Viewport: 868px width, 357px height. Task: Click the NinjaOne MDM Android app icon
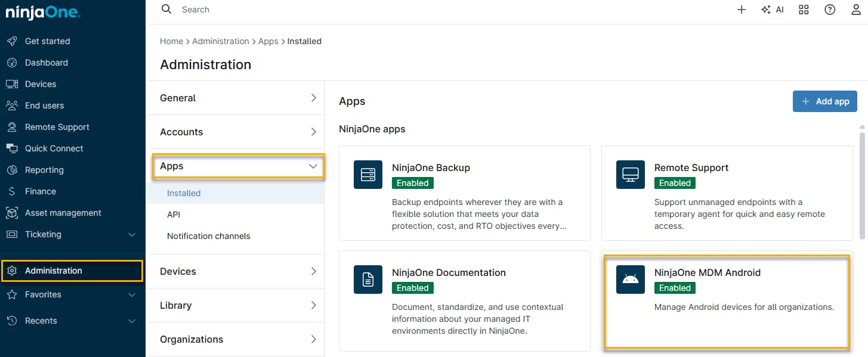(630, 280)
